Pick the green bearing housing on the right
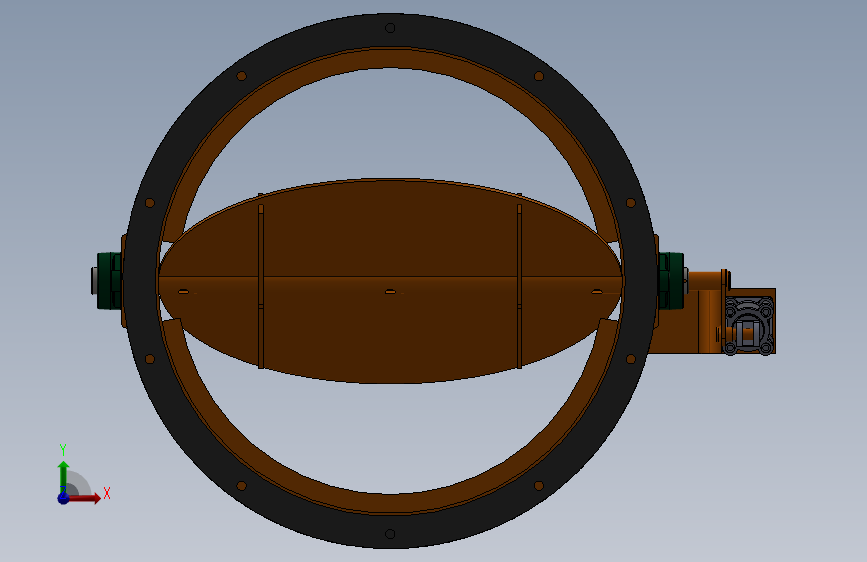This screenshot has width=867, height=562. click(671, 281)
